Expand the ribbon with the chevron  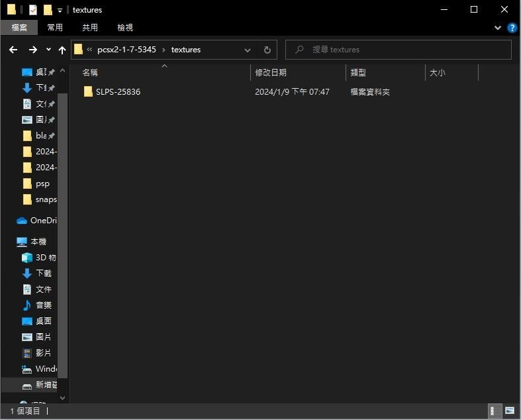pyautogui.click(x=498, y=28)
